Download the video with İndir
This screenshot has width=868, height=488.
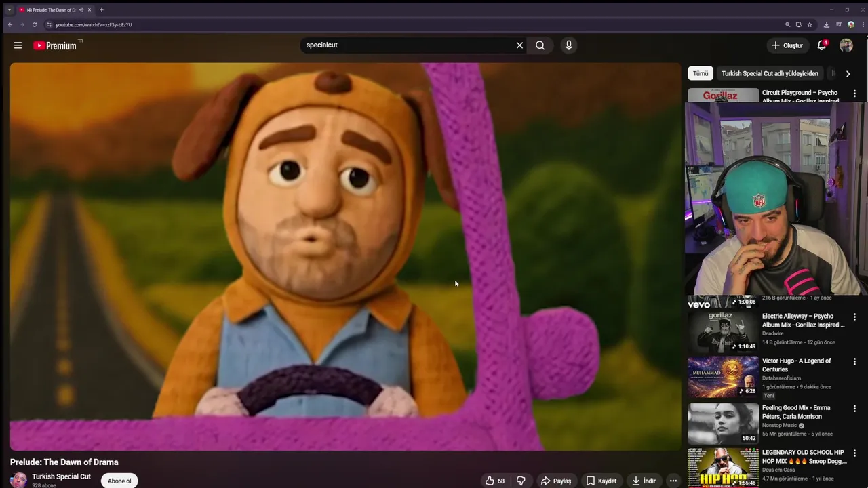pyautogui.click(x=644, y=481)
